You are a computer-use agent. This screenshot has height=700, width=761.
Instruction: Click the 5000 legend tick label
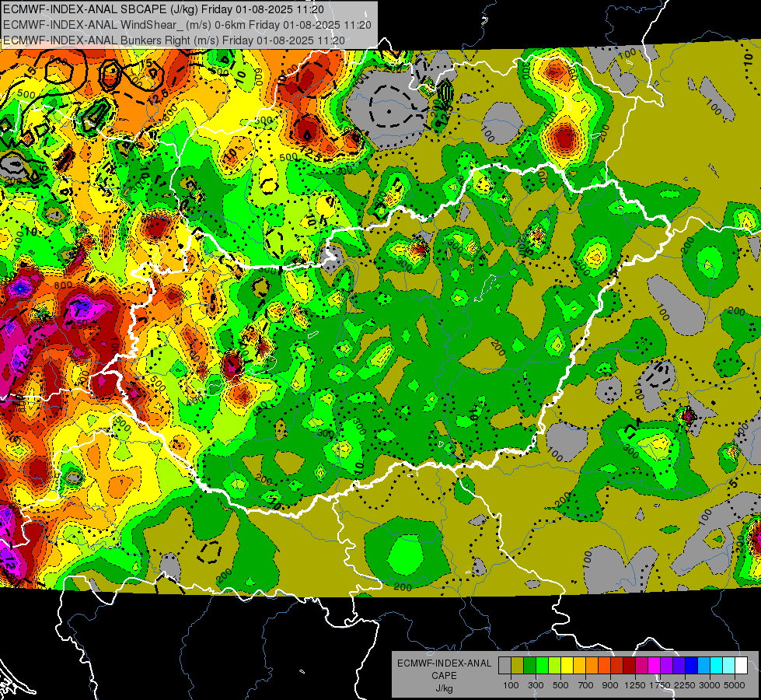coord(735,685)
